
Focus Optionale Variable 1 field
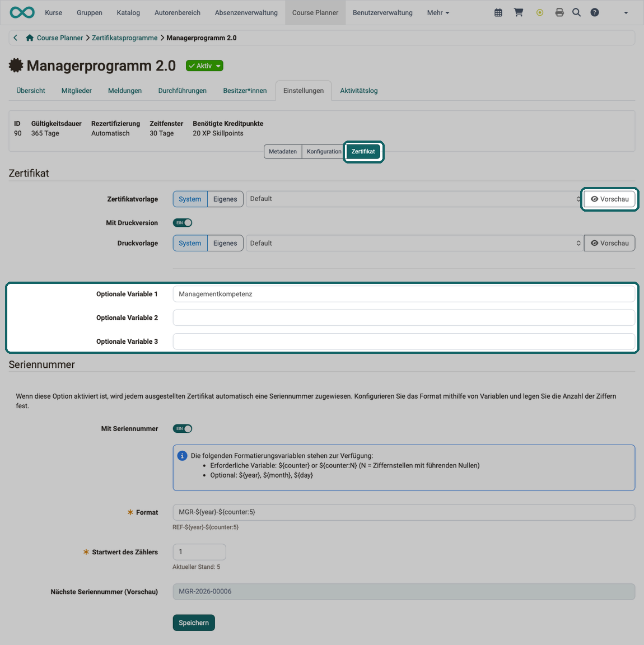[x=404, y=294]
